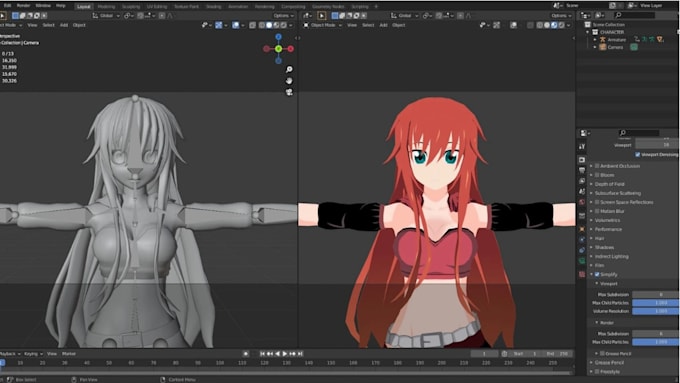Enable the Screen Space Reflections checkbox
Image resolution: width=680 pixels, height=383 pixels.
coord(597,202)
